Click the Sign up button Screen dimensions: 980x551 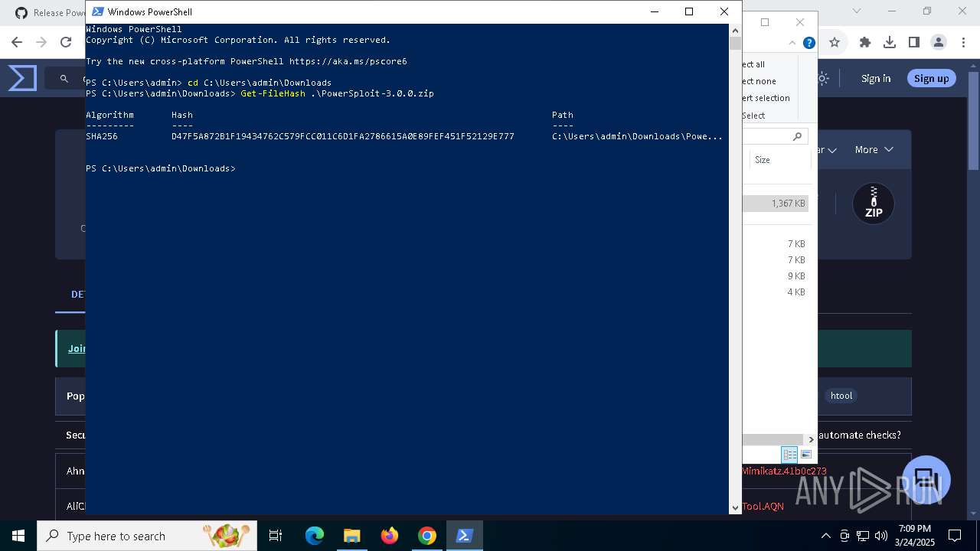[931, 78]
